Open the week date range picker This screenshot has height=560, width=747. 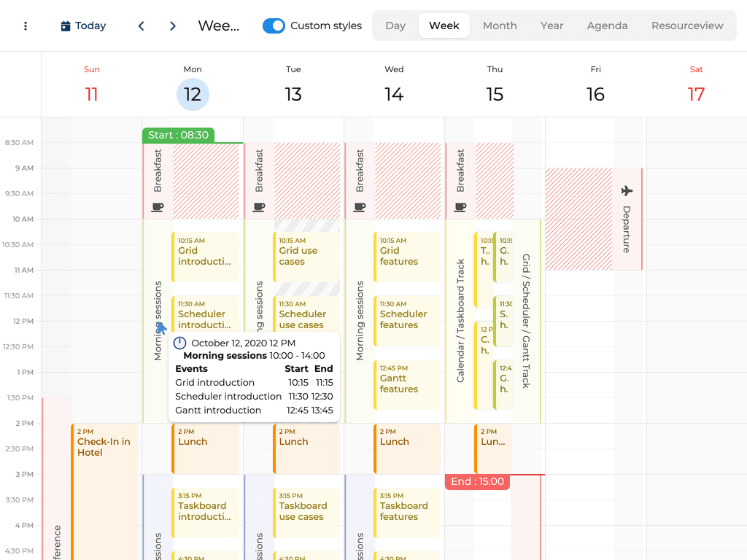coord(219,26)
